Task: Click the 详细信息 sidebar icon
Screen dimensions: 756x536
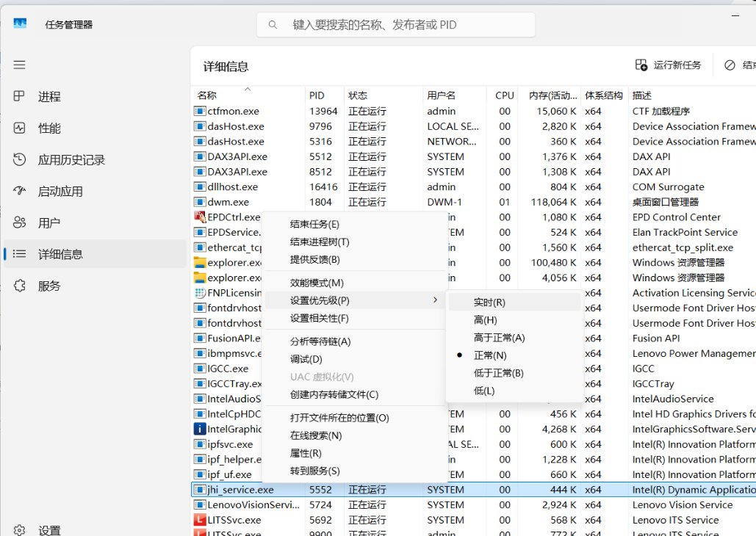Action: [x=19, y=254]
